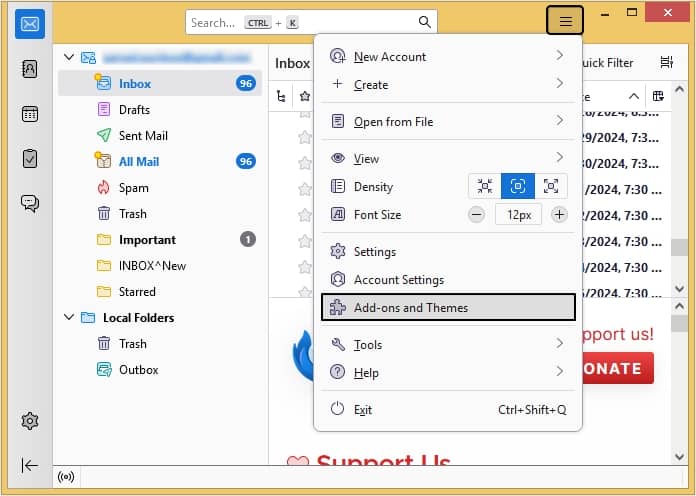The width and height of the screenshot is (696, 496).
Task: Open the Chat space icon
Action: tap(30, 203)
